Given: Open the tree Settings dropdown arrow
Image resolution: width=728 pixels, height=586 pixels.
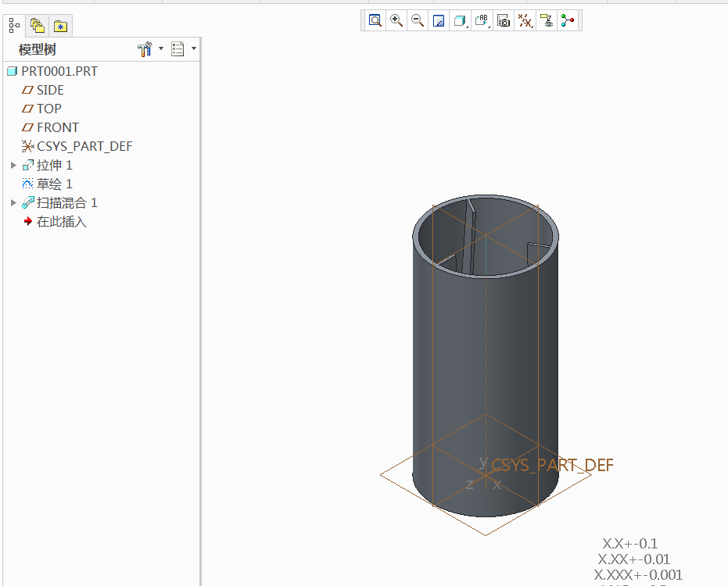Looking at the screenshot, I should pos(161,48).
